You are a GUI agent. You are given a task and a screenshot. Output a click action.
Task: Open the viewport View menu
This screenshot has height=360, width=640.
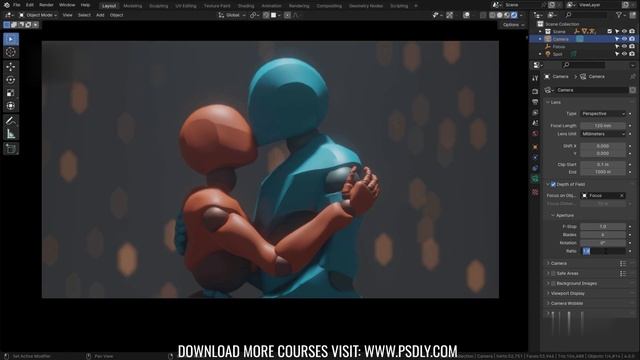coord(67,15)
